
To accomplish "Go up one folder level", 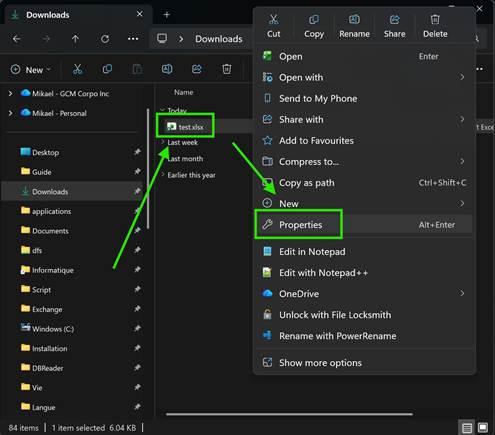I will [75, 39].
